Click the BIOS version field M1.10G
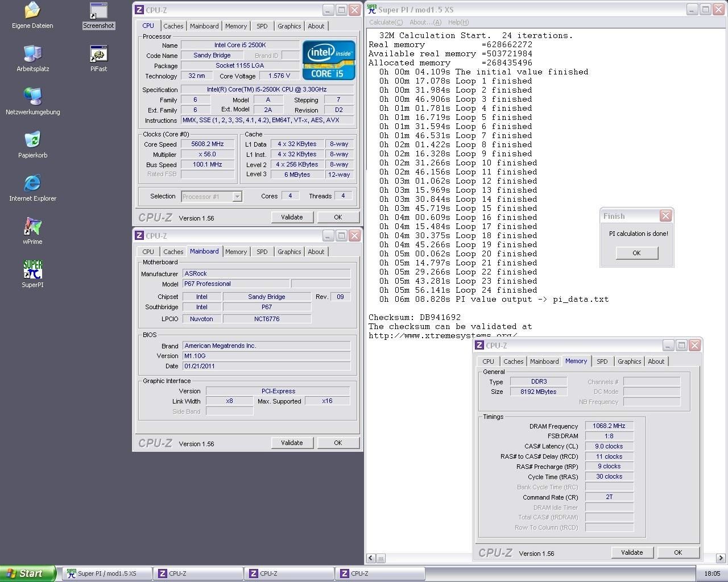This screenshot has height=582, width=728. point(267,356)
